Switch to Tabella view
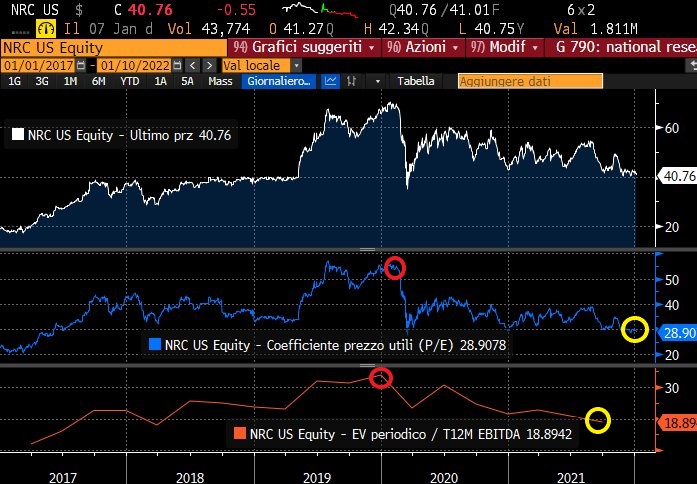 pos(416,81)
